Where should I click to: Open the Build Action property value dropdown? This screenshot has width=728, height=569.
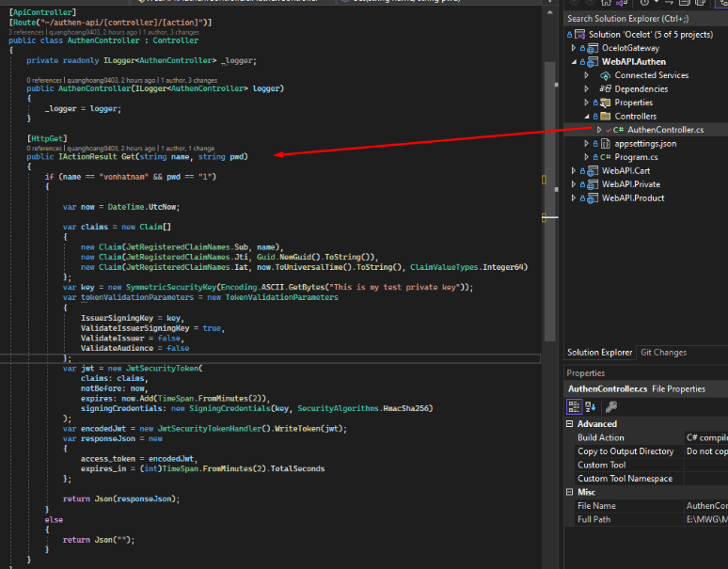pyautogui.click(x=705, y=437)
